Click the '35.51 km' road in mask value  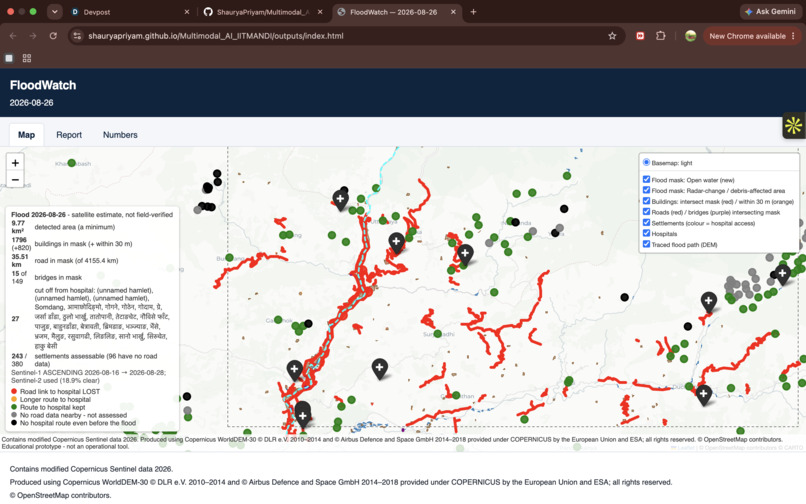[x=20, y=260]
